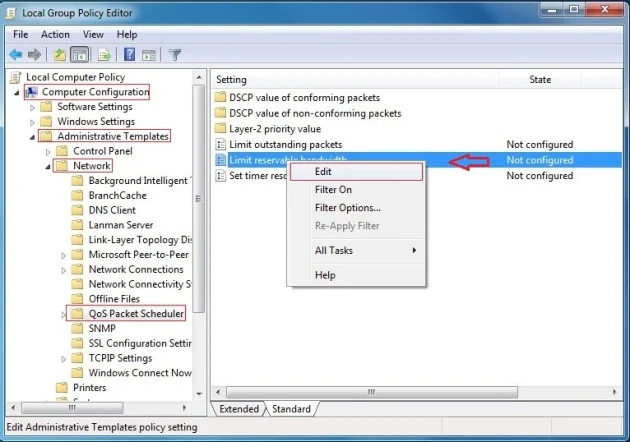Click the Forward arrow toolbar icon

pos(35,54)
